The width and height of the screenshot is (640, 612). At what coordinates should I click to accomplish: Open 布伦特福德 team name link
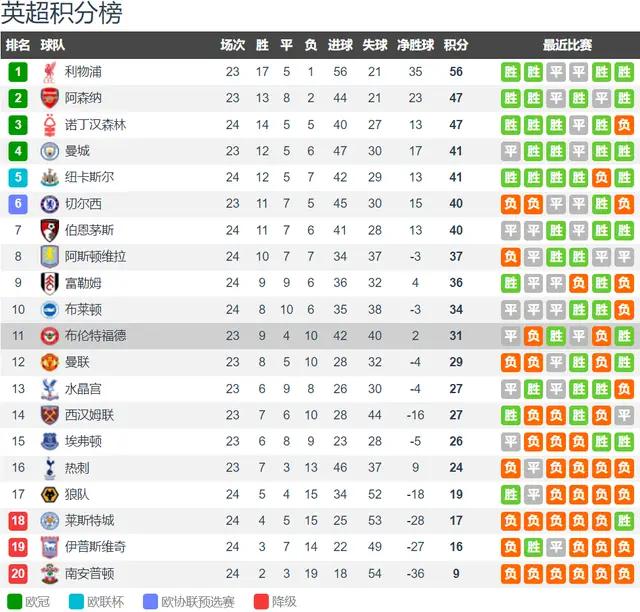click(x=95, y=336)
